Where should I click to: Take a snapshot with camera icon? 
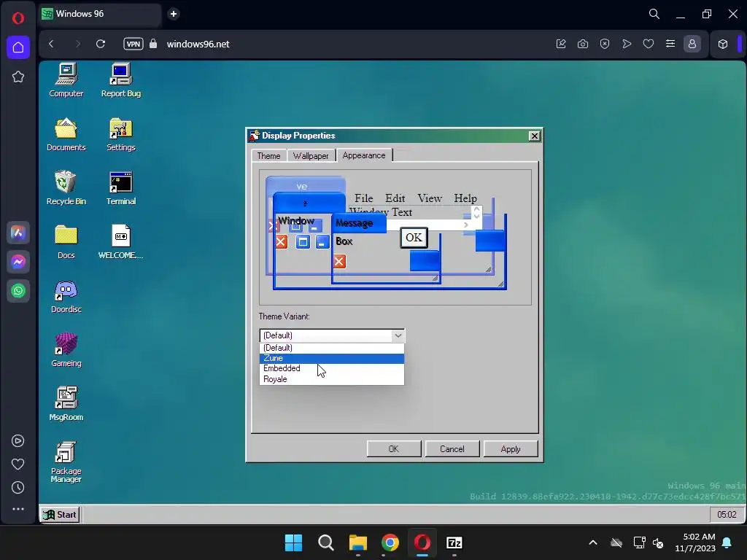pyautogui.click(x=583, y=44)
